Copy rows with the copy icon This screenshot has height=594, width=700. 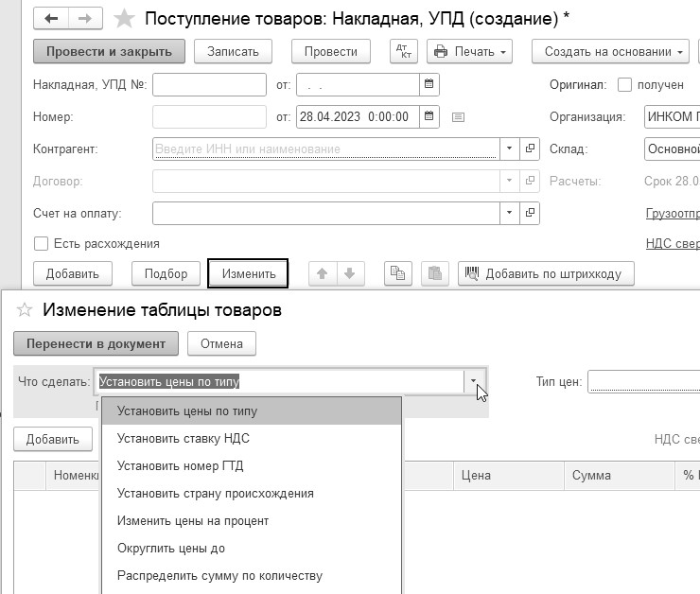397,273
